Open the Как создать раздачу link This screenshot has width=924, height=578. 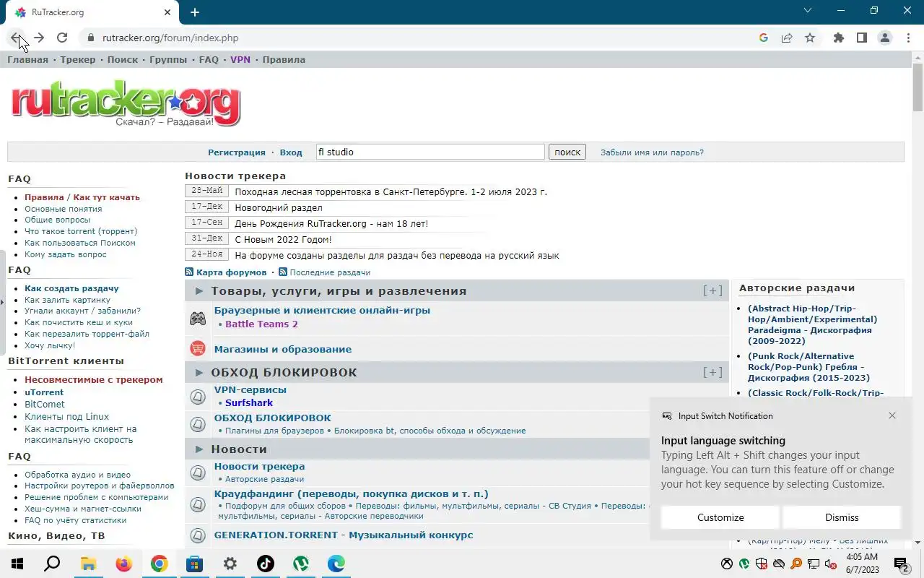coord(71,288)
